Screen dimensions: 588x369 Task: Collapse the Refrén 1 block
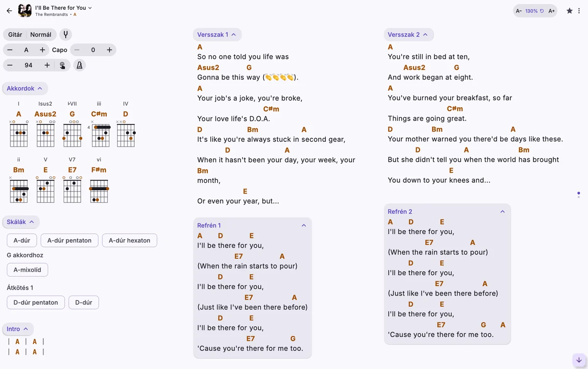[304, 225]
